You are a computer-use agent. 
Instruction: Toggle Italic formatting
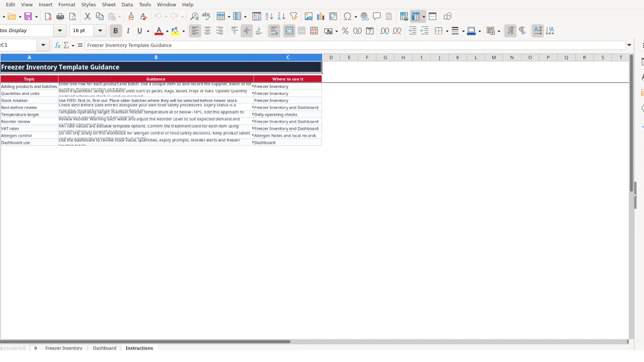tap(128, 31)
